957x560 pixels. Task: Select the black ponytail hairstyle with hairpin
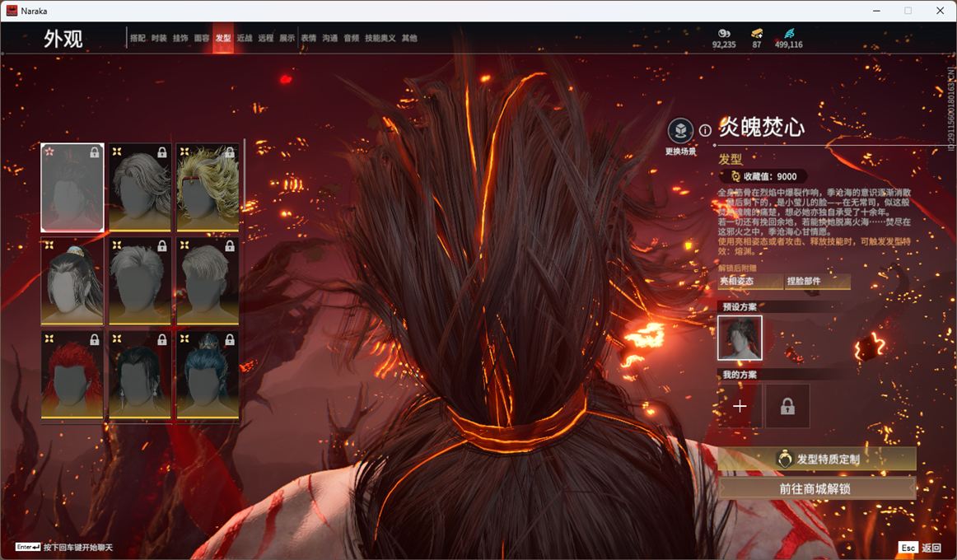click(x=72, y=281)
